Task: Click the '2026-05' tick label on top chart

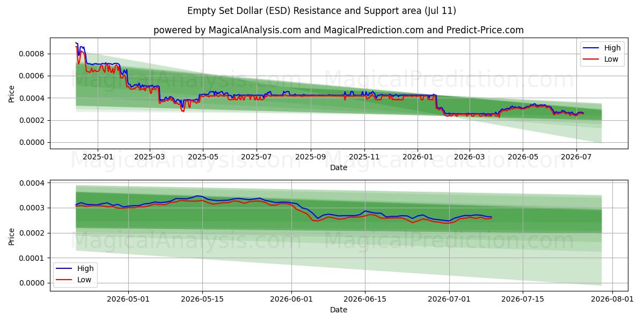Action: pos(523,157)
